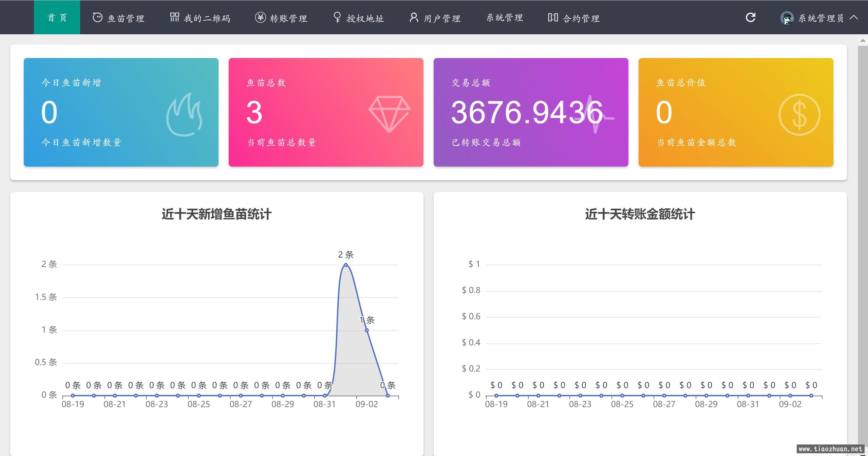Image resolution: width=868 pixels, height=456 pixels.
Task: Click the 2 条 peak data point
Action: pyautogui.click(x=346, y=265)
